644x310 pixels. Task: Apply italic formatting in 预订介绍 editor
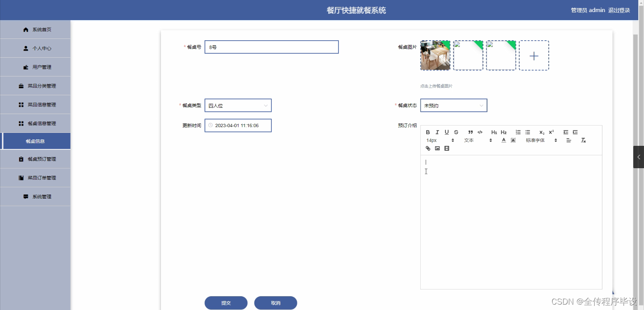437,132
